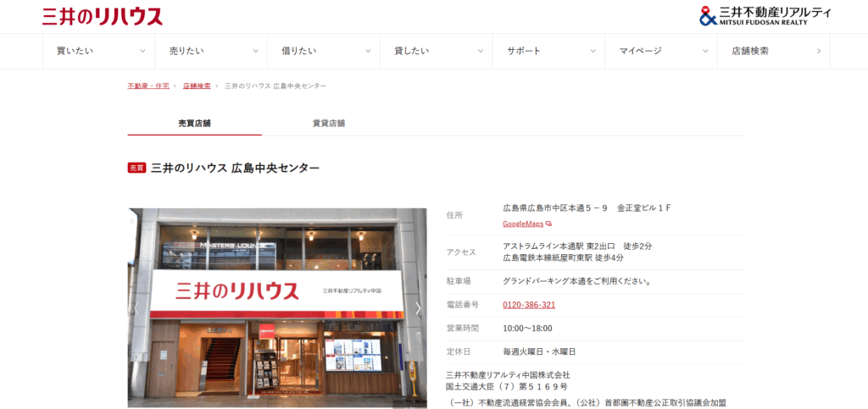Image resolution: width=868 pixels, height=409 pixels.
Task: Open the 売りたい menu
Action: pyautogui.click(x=211, y=51)
